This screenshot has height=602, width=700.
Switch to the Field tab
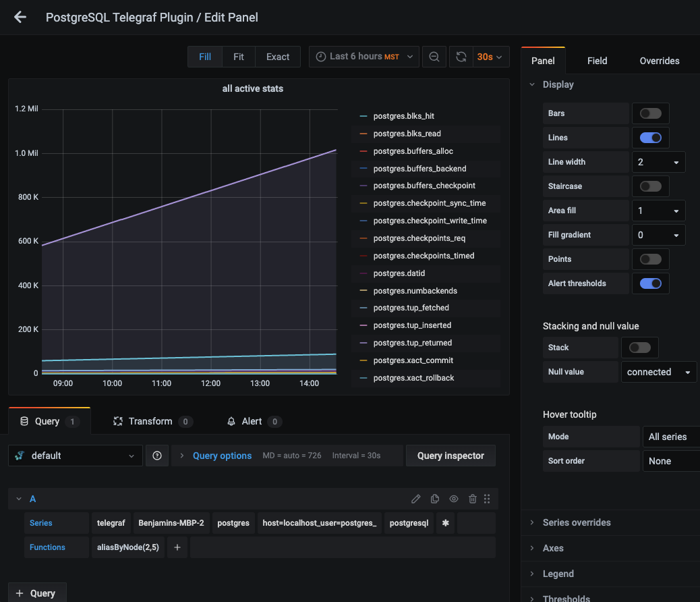pyautogui.click(x=597, y=61)
